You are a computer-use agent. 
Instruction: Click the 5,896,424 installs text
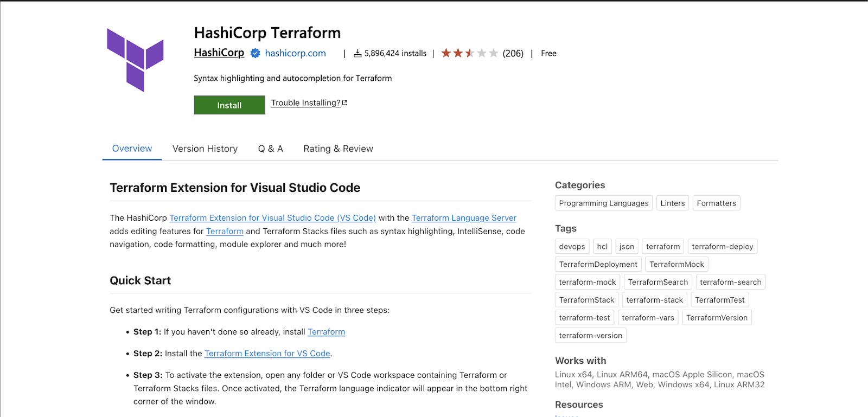tap(395, 53)
